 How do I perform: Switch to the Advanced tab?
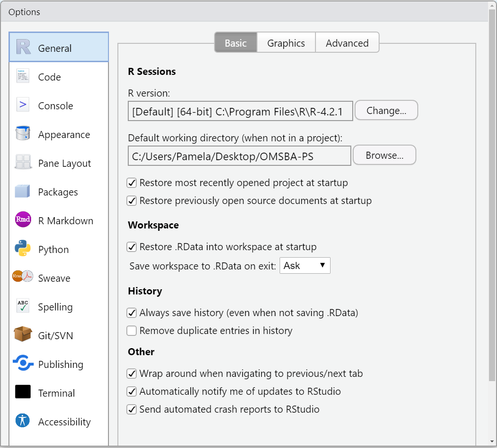pos(347,43)
